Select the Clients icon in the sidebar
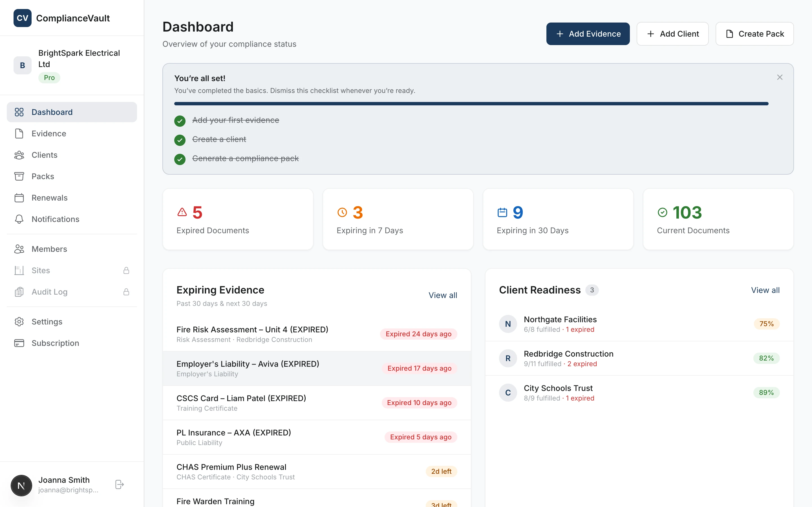The width and height of the screenshot is (812, 507). 19,155
